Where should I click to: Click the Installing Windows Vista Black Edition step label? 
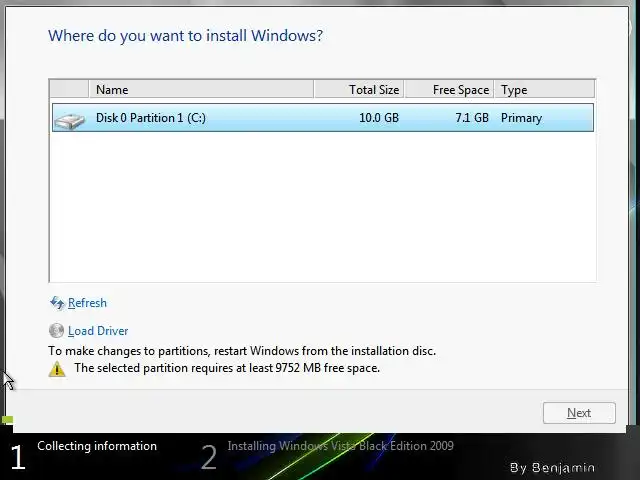point(340,446)
